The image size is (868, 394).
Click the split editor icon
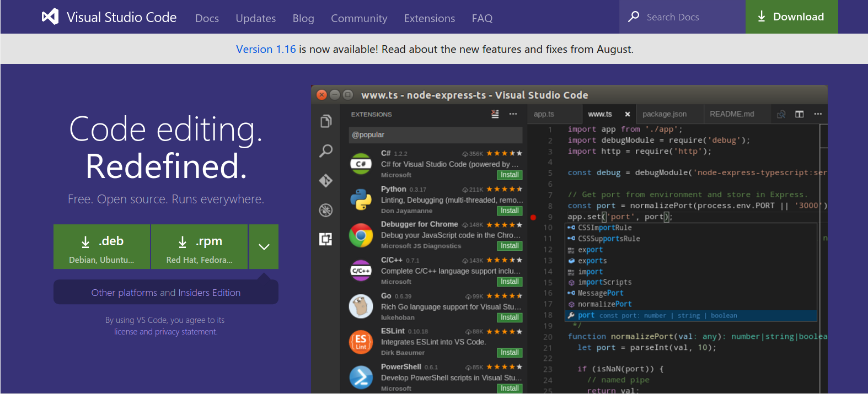tap(799, 114)
